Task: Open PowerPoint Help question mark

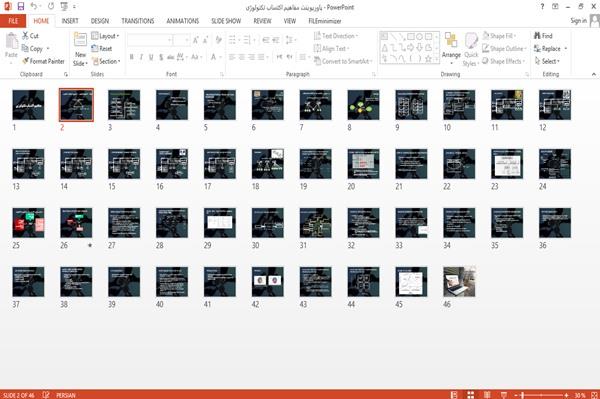Action: tap(542, 7)
